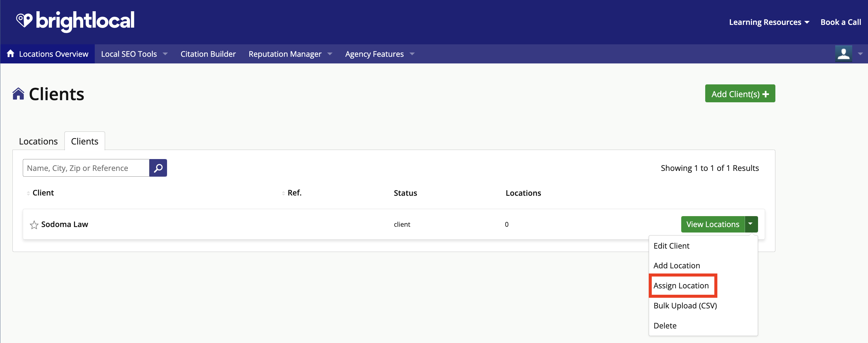Toggle the arrow beside View Locations
Image resolution: width=868 pixels, height=343 pixels.
751,224
